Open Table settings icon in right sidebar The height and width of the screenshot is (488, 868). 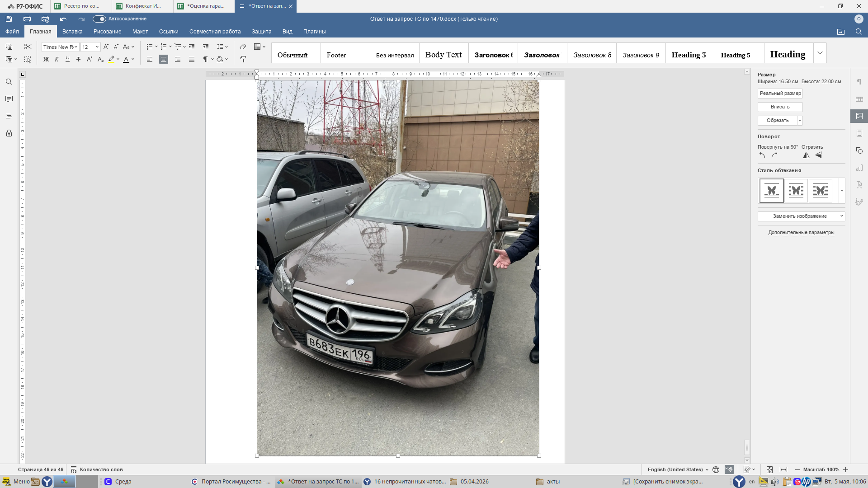point(859,99)
